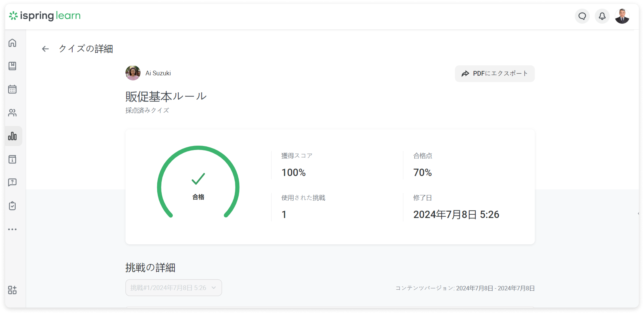Click the back arrow beside クイズの詳細
644x314 pixels.
[45, 49]
